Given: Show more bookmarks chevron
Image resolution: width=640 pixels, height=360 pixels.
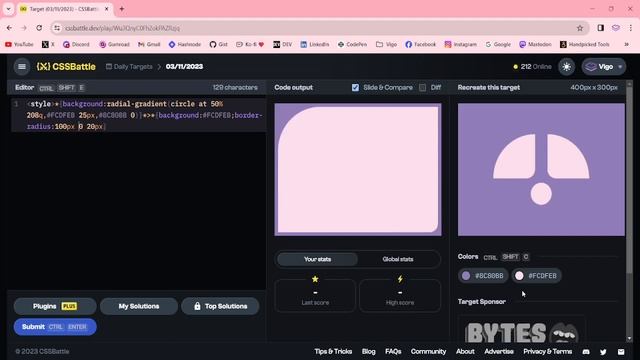Looking at the screenshot, I should tap(626, 44).
